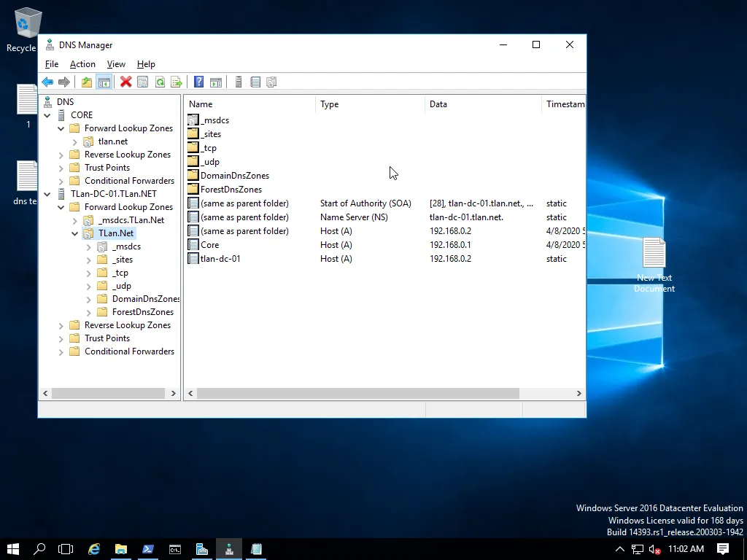
Task: Open the File menu
Action: coord(52,64)
